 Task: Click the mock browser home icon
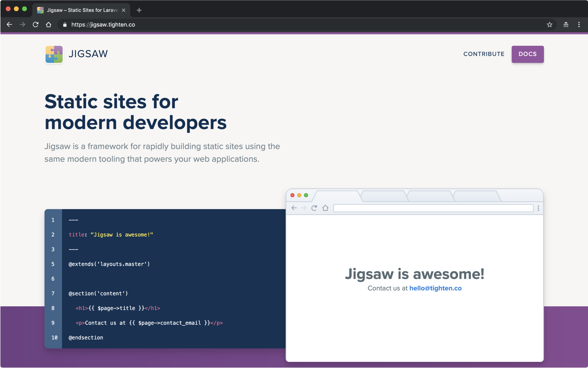(325, 208)
